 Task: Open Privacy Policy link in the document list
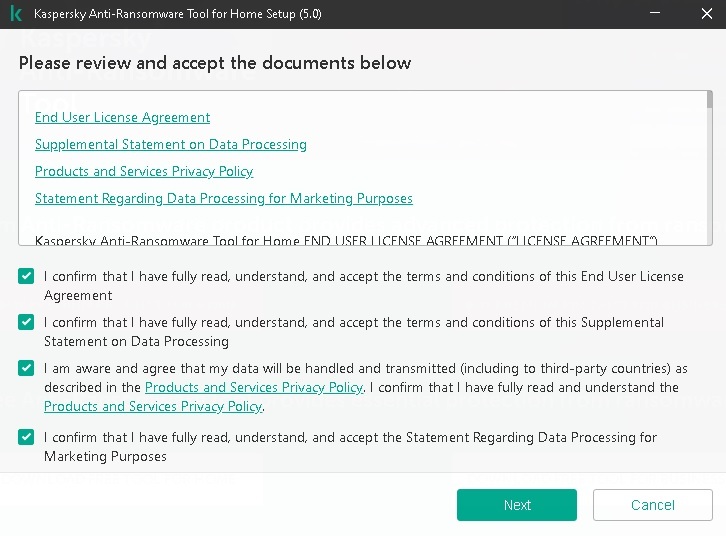click(144, 171)
